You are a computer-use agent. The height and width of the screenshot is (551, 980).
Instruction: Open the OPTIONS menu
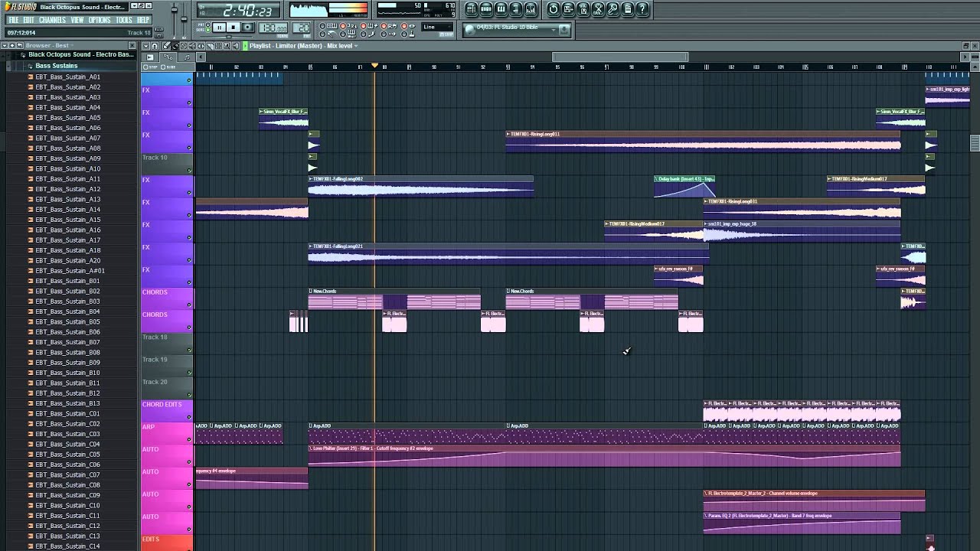[100, 20]
